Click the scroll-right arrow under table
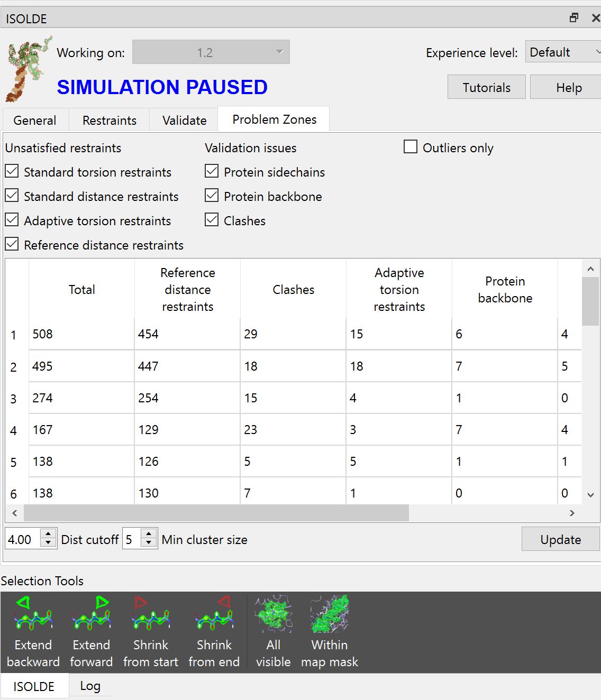The height and width of the screenshot is (700, 601). [571, 513]
